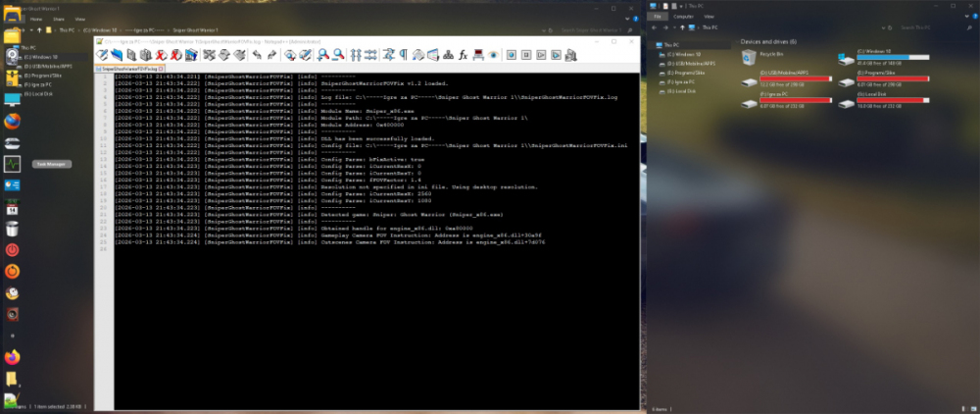Collapse the Devices and drives group
The width and height of the screenshot is (980, 414).
737,42
